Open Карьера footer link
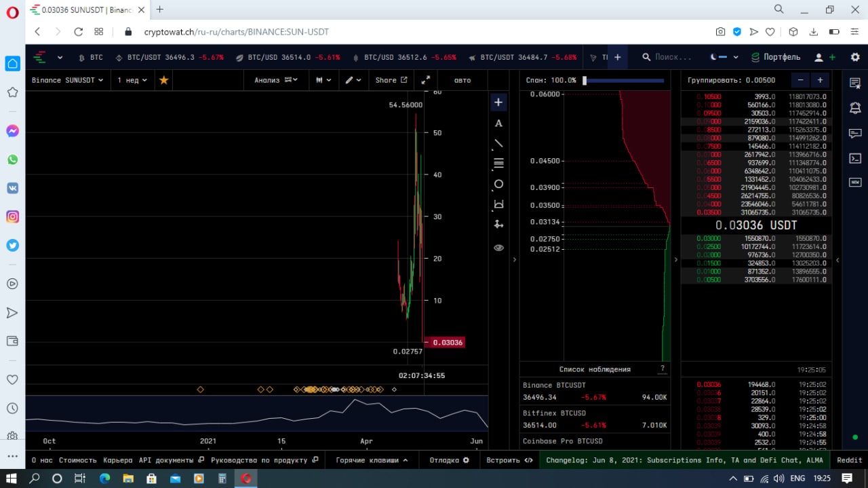This screenshot has width=868, height=488. [x=117, y=460]
